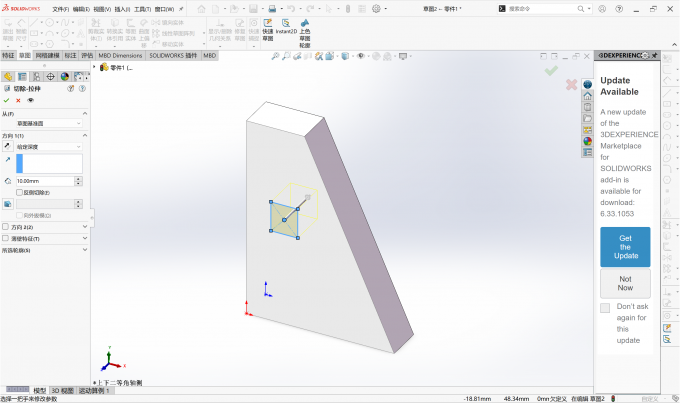Click the Zoom to Area magnifier icon
The width and height of the screenshot is (680, 403).
pos(286,56)
